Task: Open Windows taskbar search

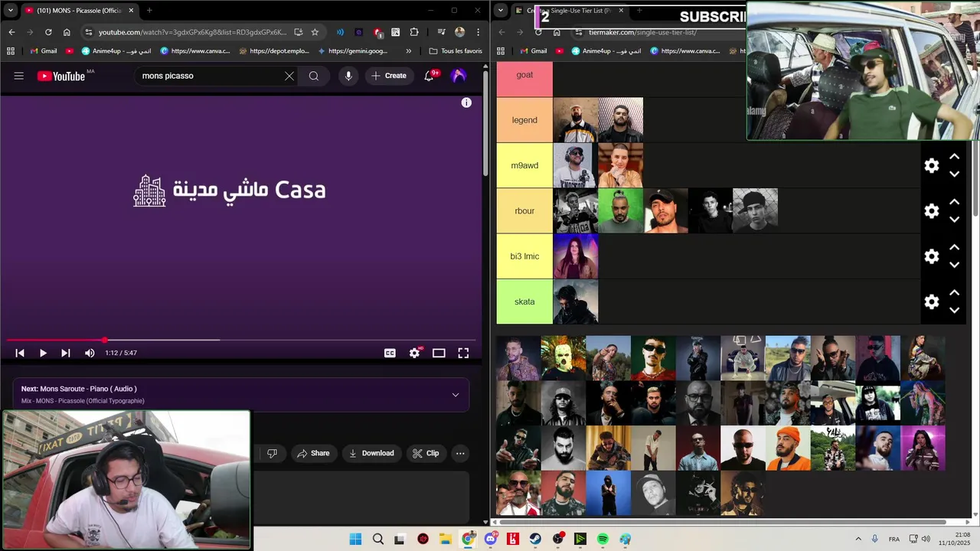Action: tap(378, 539)
